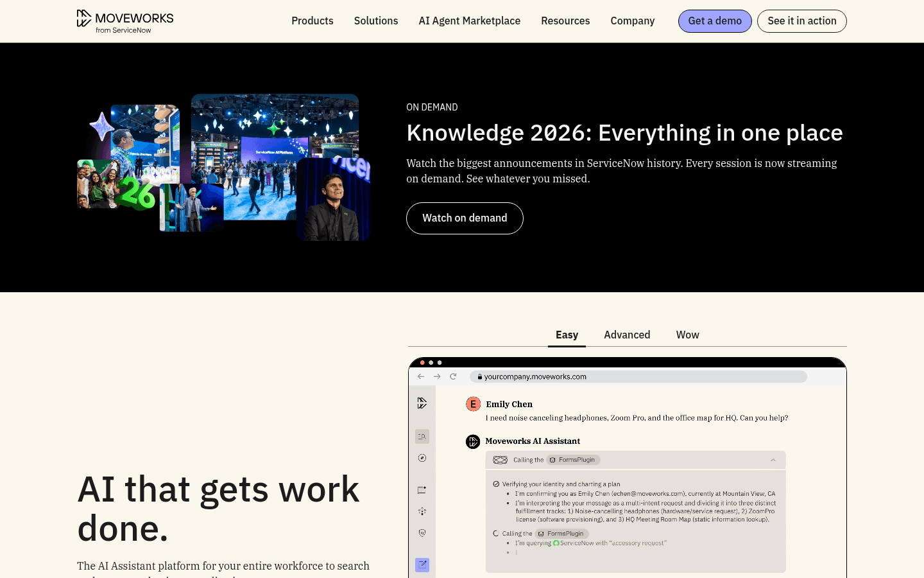Click the yourcompany.moveworks.com address bar
Viewport: 924px width, 578px height.
[638, 377]
